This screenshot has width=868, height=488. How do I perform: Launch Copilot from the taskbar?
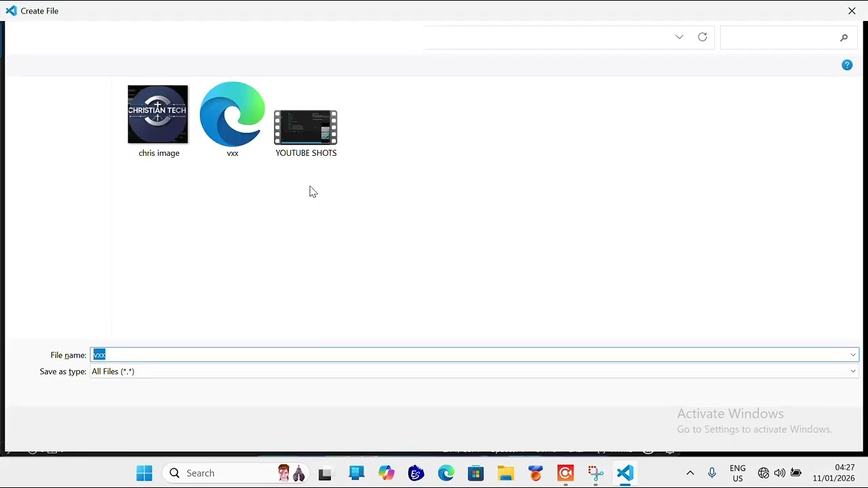[387, 473]
